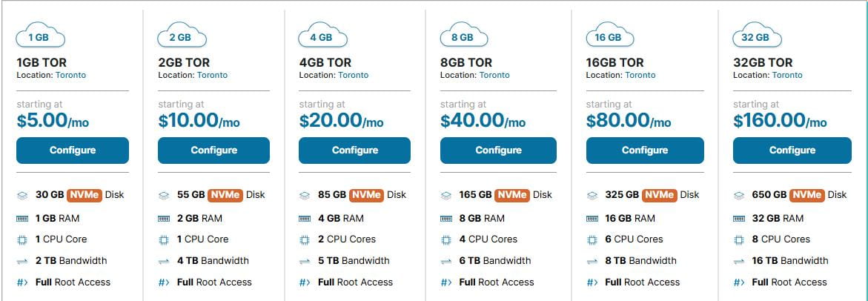This screenshot has height=301, width=868.
Task: Click the disk icon beside 30 GB NVMe
Action: pyautogui.click(x=22, y=196)
